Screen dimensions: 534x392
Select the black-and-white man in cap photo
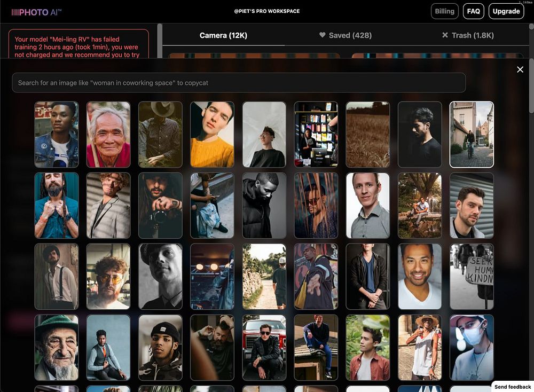click(x=160, y=277)
